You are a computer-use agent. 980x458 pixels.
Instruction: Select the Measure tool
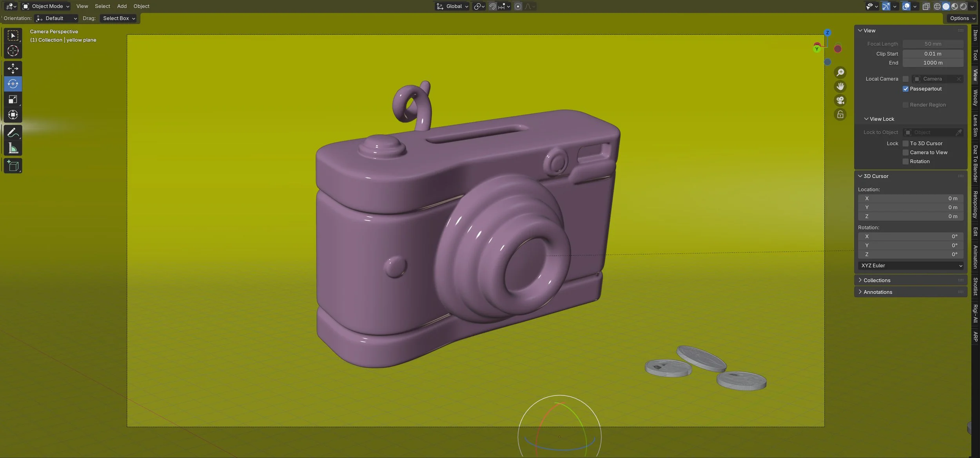(13, 148)
